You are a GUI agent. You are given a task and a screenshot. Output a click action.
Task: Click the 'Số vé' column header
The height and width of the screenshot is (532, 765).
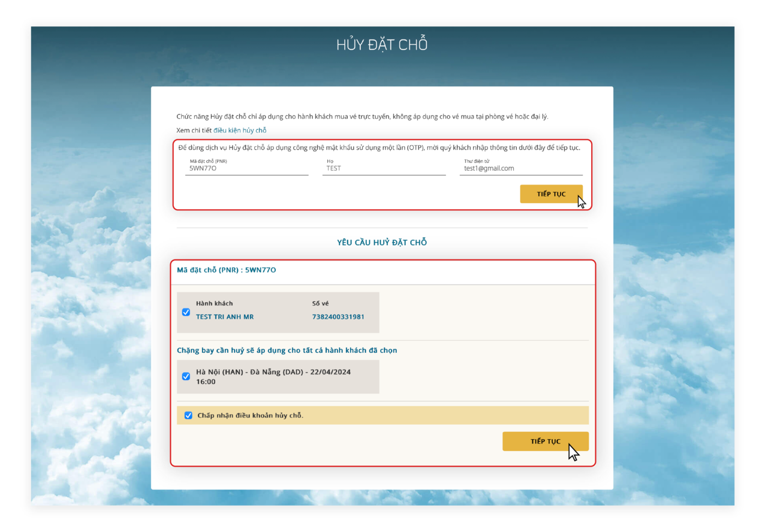(320, 303)
